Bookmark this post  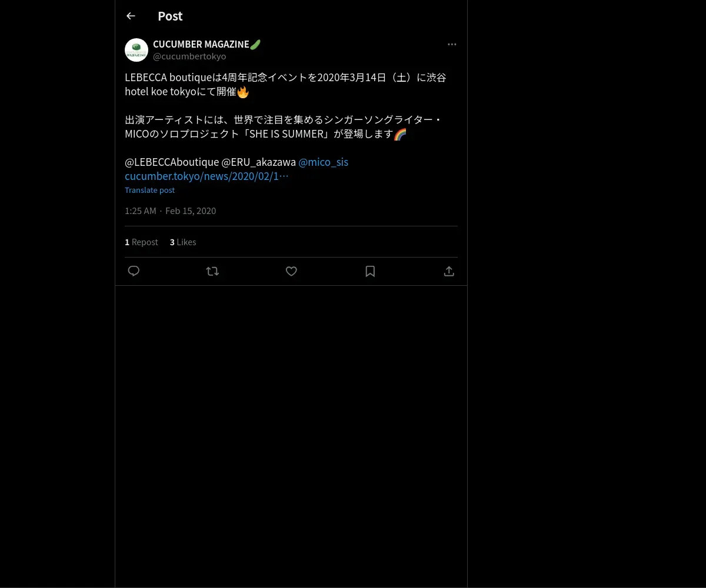point(370,271)
